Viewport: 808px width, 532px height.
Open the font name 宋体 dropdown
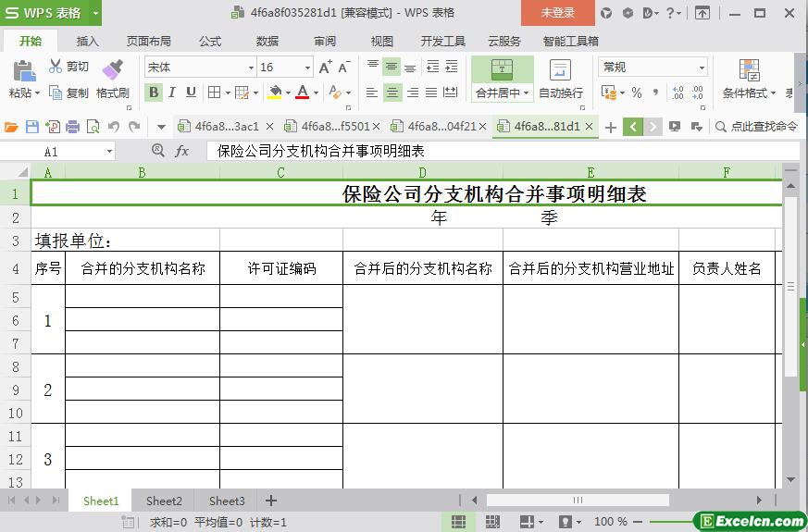[251, 68]
